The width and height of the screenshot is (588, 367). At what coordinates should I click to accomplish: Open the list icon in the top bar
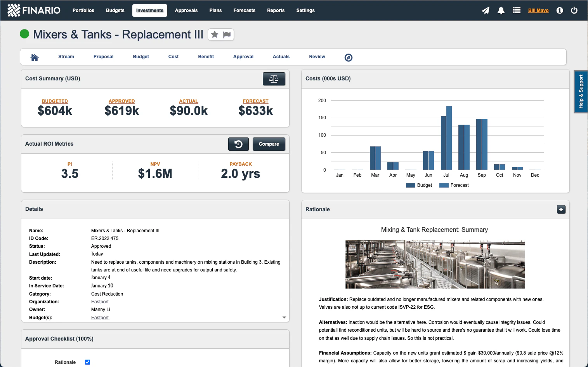(517, 10)
